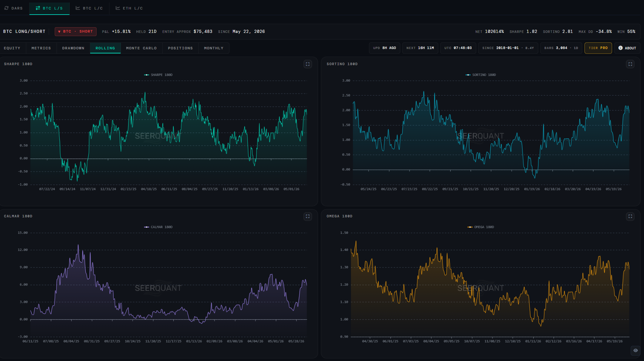Expand the Sharpe 180D chart to fullscreen
The image size is (644, 361).
click(308, 64)
